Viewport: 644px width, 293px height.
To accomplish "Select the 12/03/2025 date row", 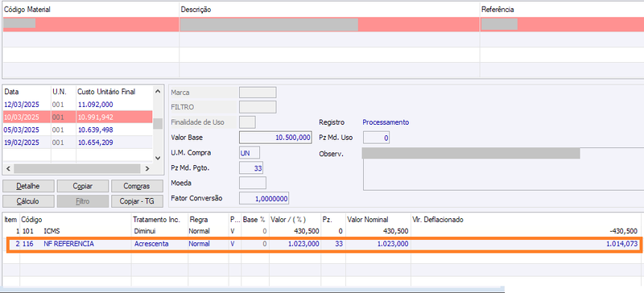I will click(77, 105).
